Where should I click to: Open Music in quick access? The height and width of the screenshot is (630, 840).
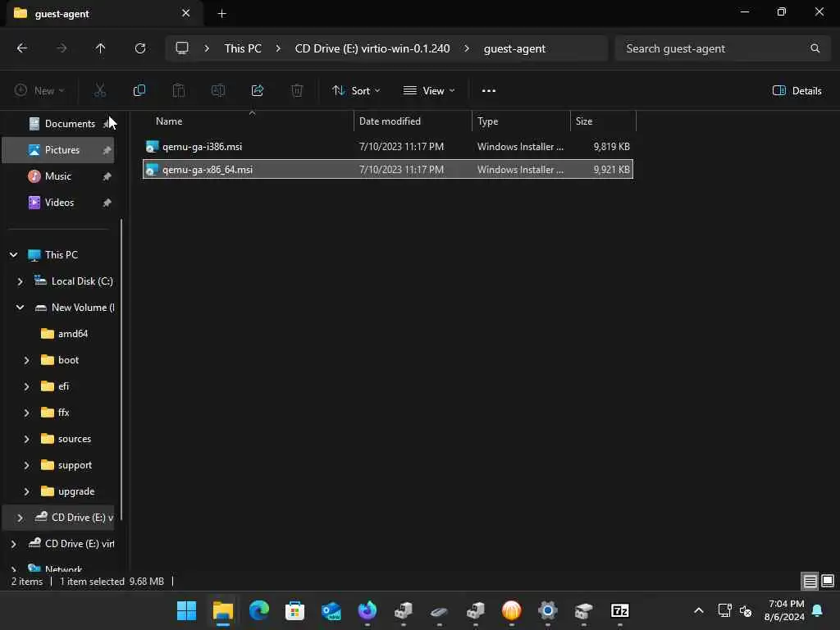(58, 176)
